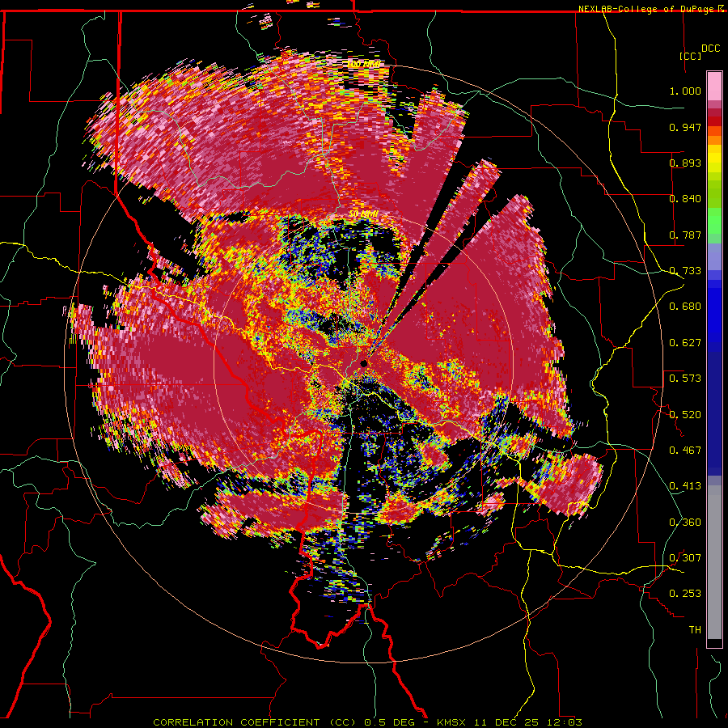This screenshot has width=728, height=728.
Task: Select the 0.573 scale value
Action: [685, 379]
